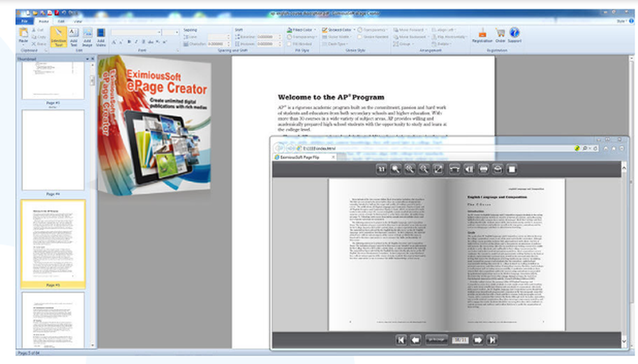
Task: Click the browser favorites star icon
Action: pyautogui.click(x=614, y=149)
